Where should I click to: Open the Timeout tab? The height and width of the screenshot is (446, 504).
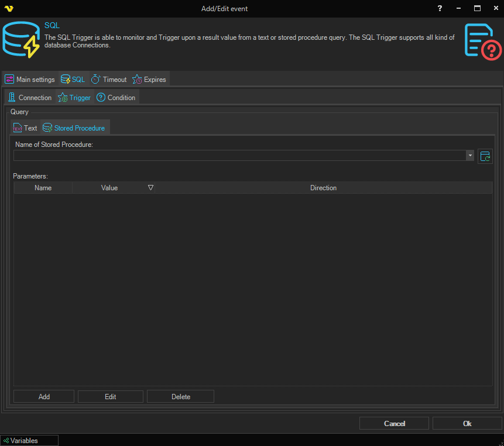coord(109,80)
